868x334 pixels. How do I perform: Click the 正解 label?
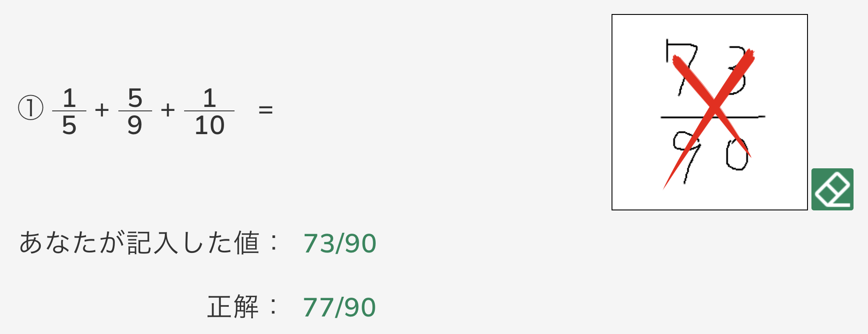(233, 306)
